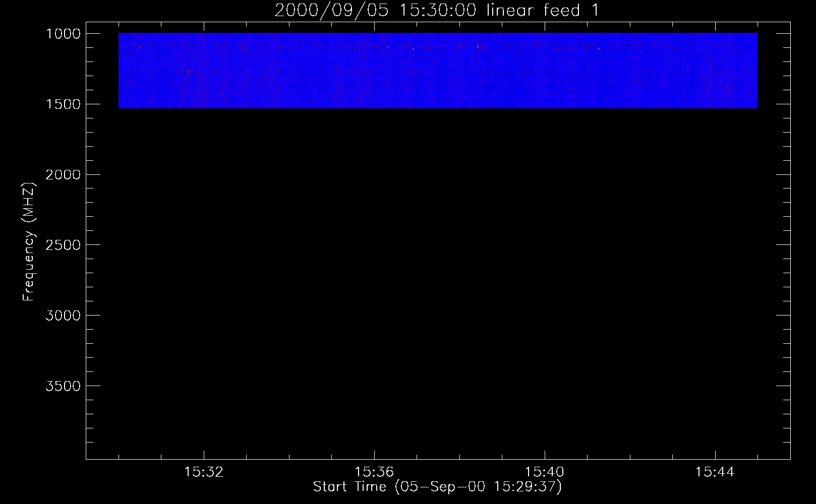
Task: Select the 1000 frequency tick label
Action: (x=63, y=34)
